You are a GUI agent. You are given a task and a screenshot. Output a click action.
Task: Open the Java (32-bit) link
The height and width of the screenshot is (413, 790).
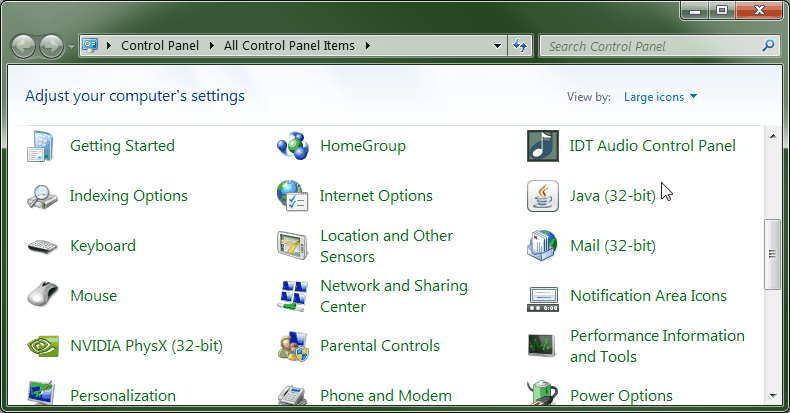click(613, 196)
